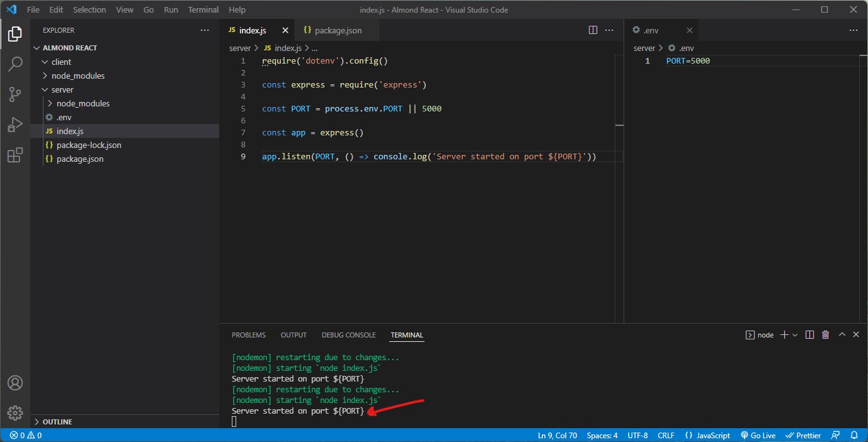
Task: Kill the terminal with trash icon
Action: coord(826,335)
